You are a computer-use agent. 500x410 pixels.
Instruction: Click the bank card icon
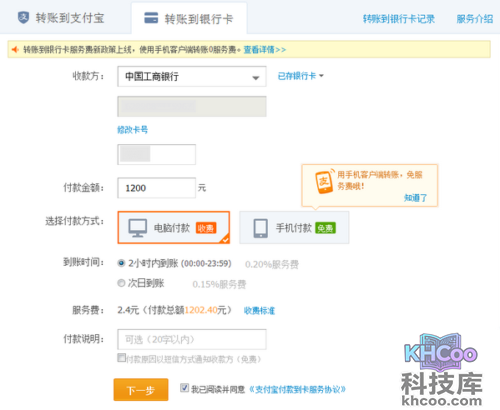pos(151,18)
